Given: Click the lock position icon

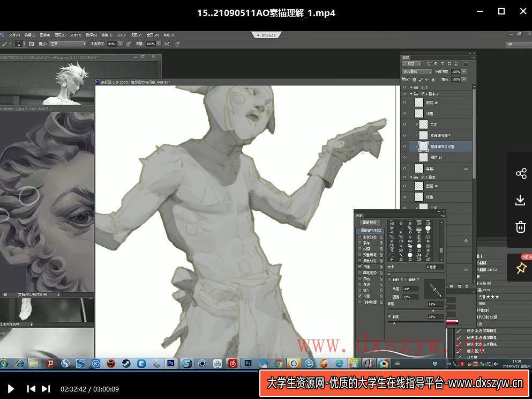Looking at the screenshot, I should 427,80.
